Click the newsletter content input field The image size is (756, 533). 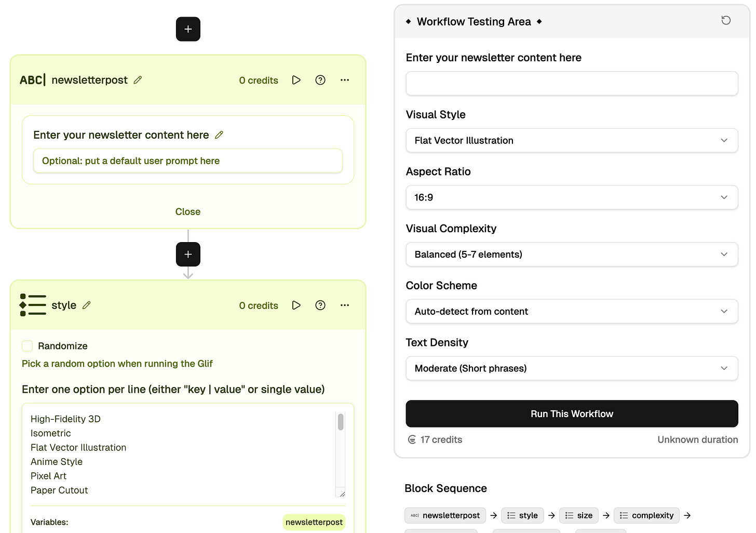[x=571, y=83]
